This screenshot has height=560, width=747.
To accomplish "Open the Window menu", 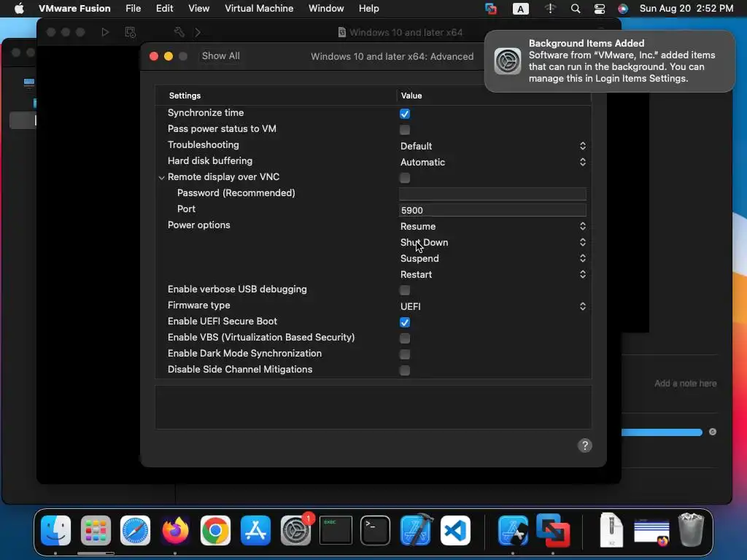I will (x=326, y=9).
